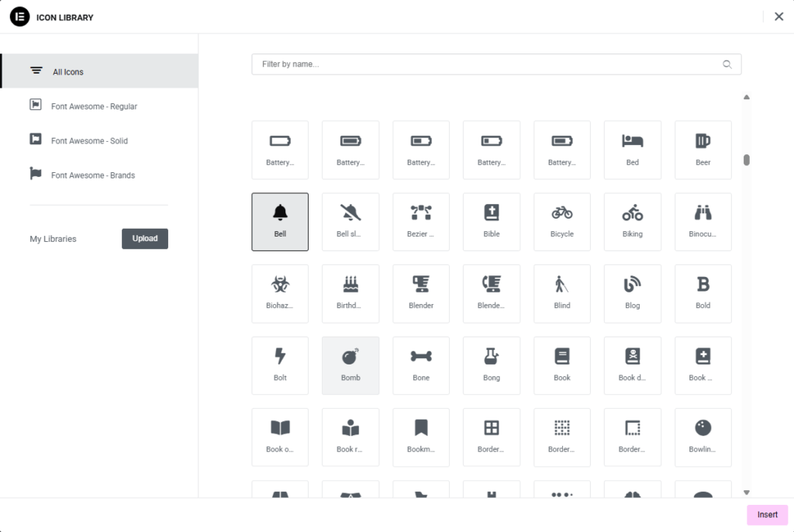Click the scrollbar down arrow

[747, 492]
